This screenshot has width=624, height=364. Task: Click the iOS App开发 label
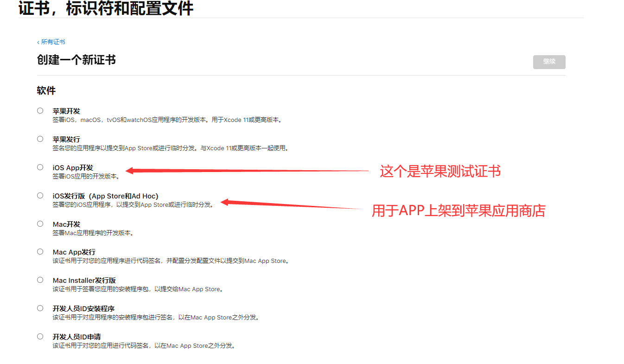(x=73, y=168)
